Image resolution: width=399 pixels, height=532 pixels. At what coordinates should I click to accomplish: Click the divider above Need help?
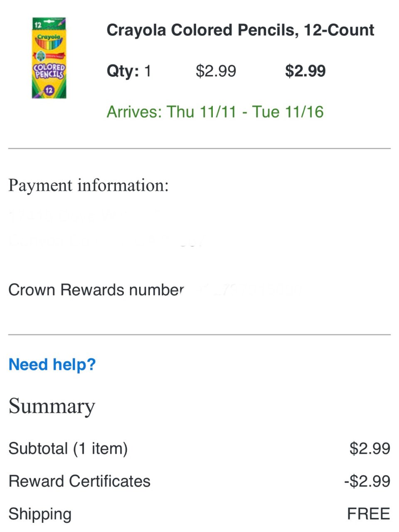[x=199, y=335]
